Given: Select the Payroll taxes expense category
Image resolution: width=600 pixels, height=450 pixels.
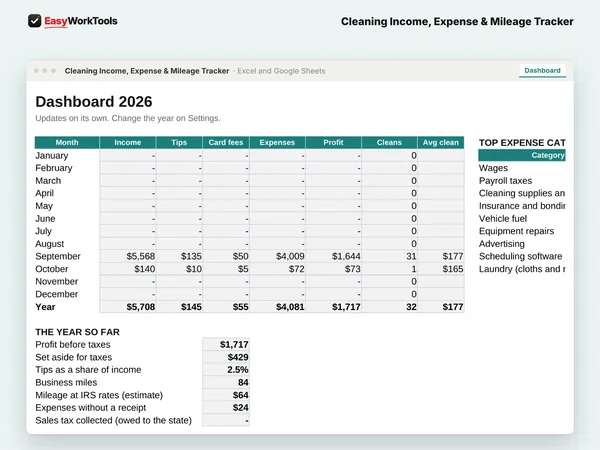Looking at the screenshot, I should [505, 181].
